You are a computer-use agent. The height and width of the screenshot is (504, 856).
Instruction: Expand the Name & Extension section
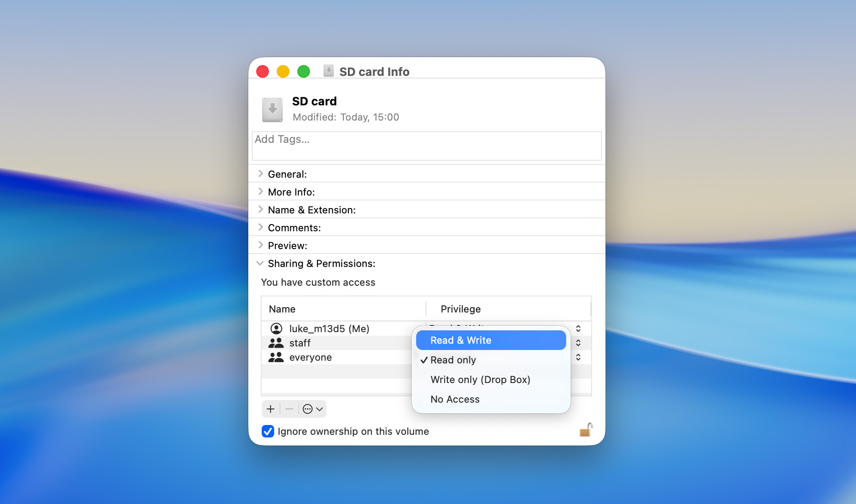(261, 209)
